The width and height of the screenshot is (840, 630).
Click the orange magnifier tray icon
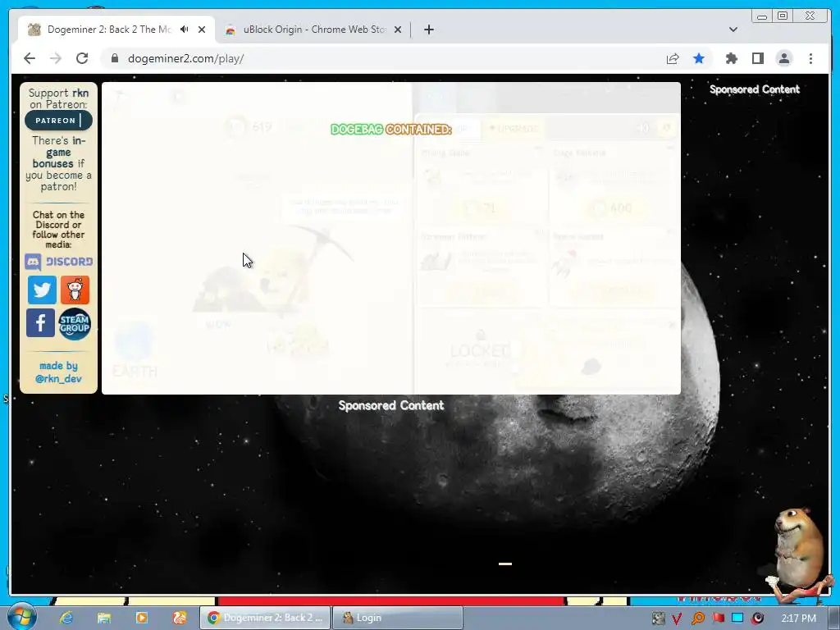pyautogui.click(x=698, y=619)
